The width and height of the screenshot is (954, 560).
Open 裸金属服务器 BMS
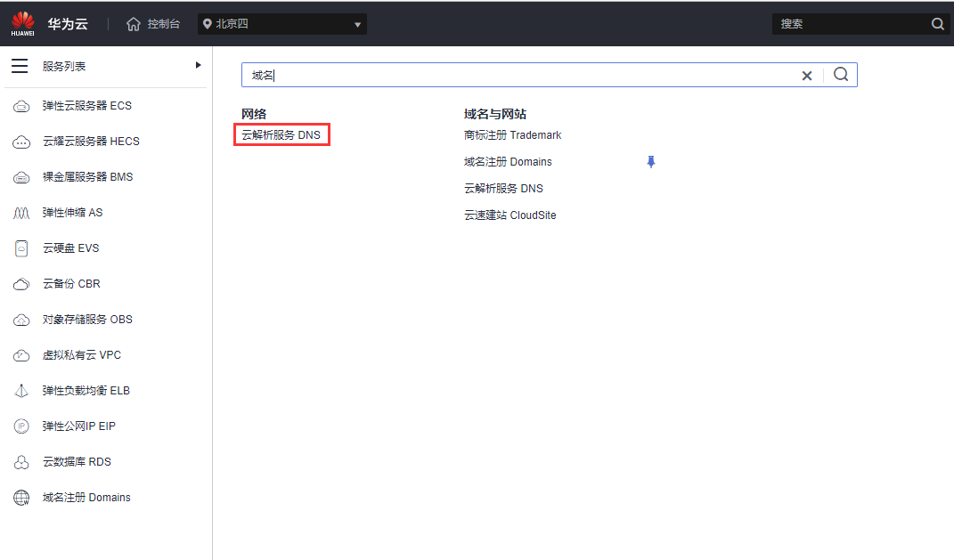tap(87, 177)
